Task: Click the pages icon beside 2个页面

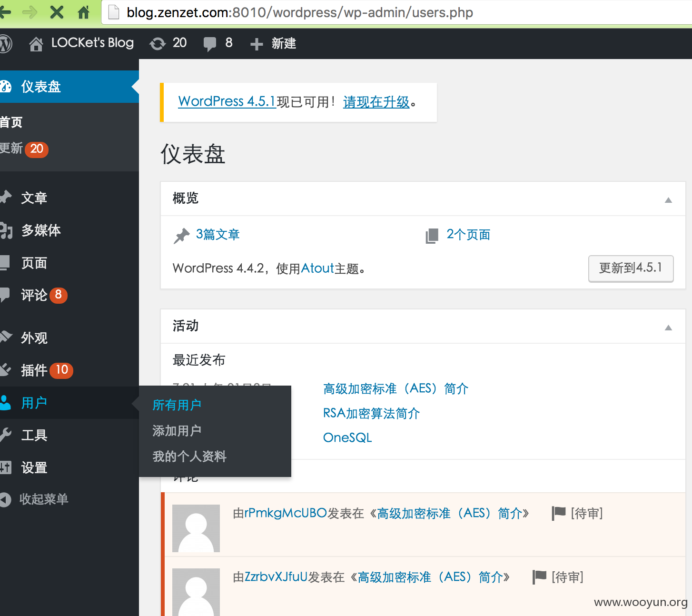Action: [432, 236]
